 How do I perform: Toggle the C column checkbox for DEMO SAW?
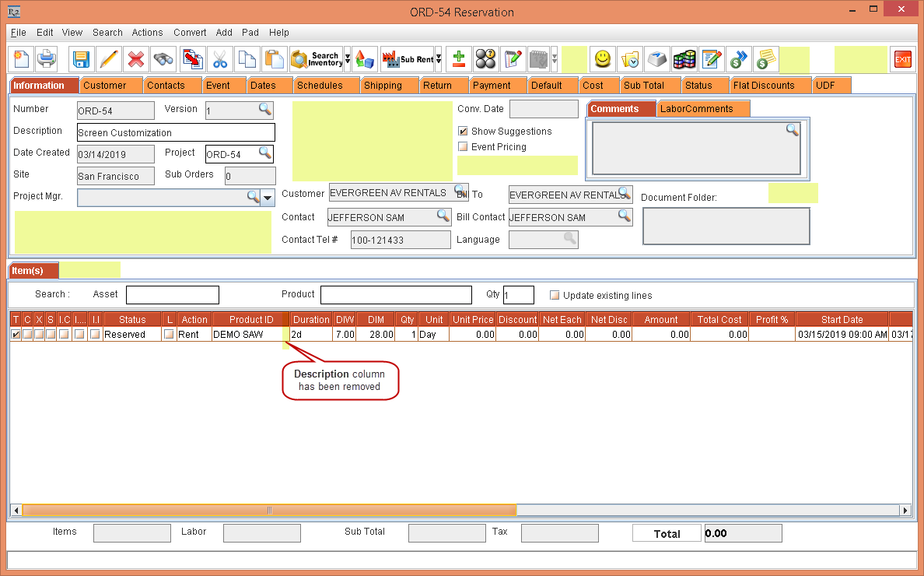tap(27, 334)
